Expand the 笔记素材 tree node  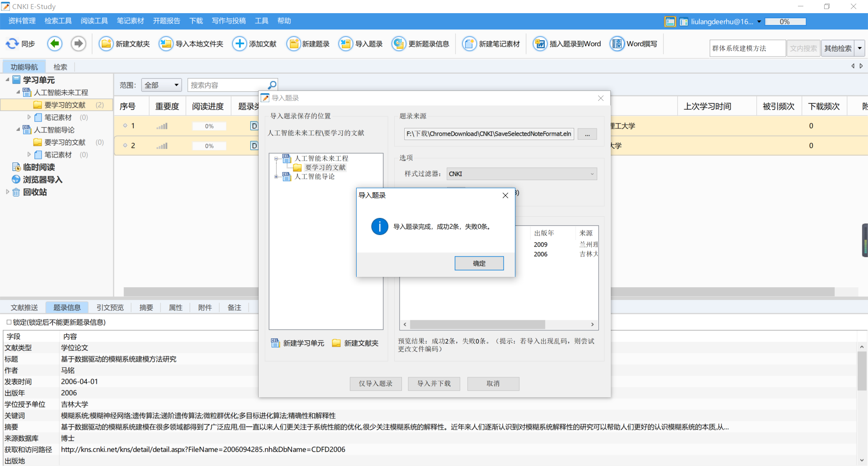click(29, 117)
